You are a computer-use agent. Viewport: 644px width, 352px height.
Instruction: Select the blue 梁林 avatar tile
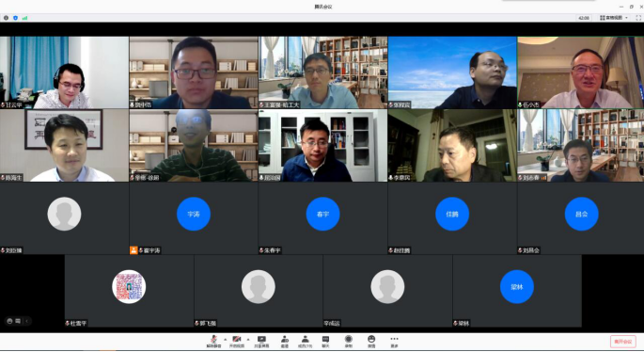[x=517, y=287]
